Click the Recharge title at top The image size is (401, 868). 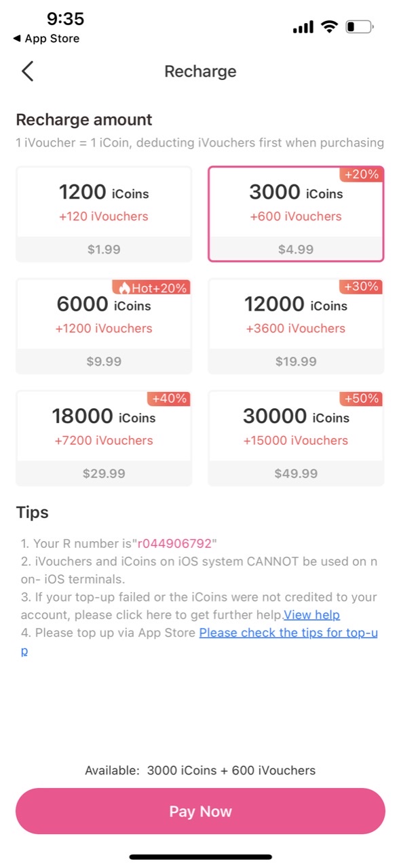pyautogui.click(x=200, y=71)
